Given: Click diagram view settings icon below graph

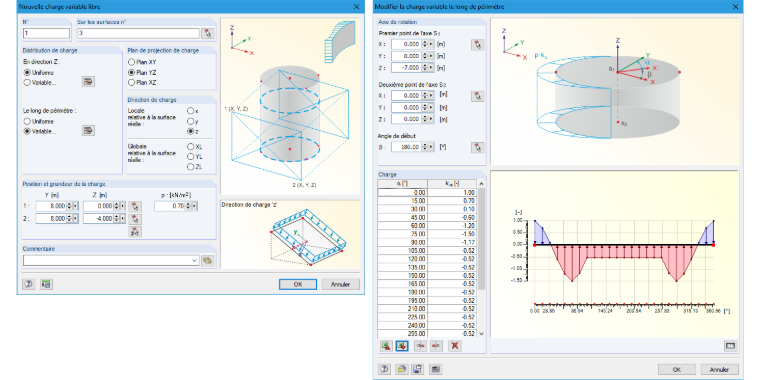Looking at the screenshot, I should [x=730, y=346].
